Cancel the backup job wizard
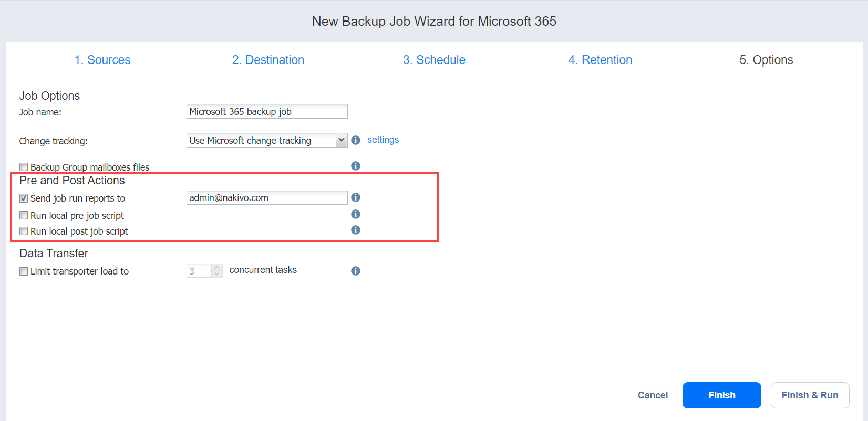The height and width of the screenshot is (421, 868). [x=653, y=395]
